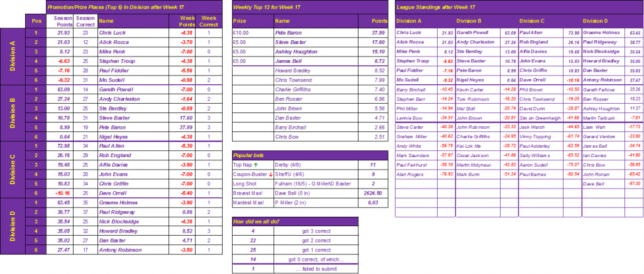Click the Season Correct column header
This screenshot has width=644, height=274.
86,21
